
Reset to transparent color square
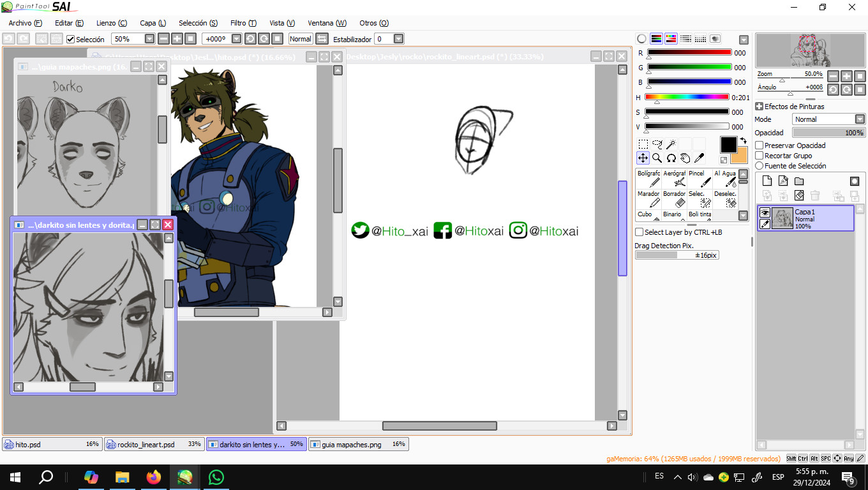pos(724,160)
